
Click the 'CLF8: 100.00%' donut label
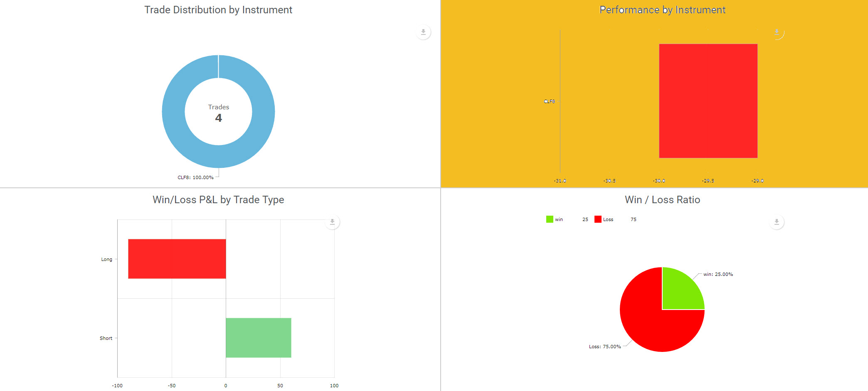pyautogui.click(x=195, y=177)
